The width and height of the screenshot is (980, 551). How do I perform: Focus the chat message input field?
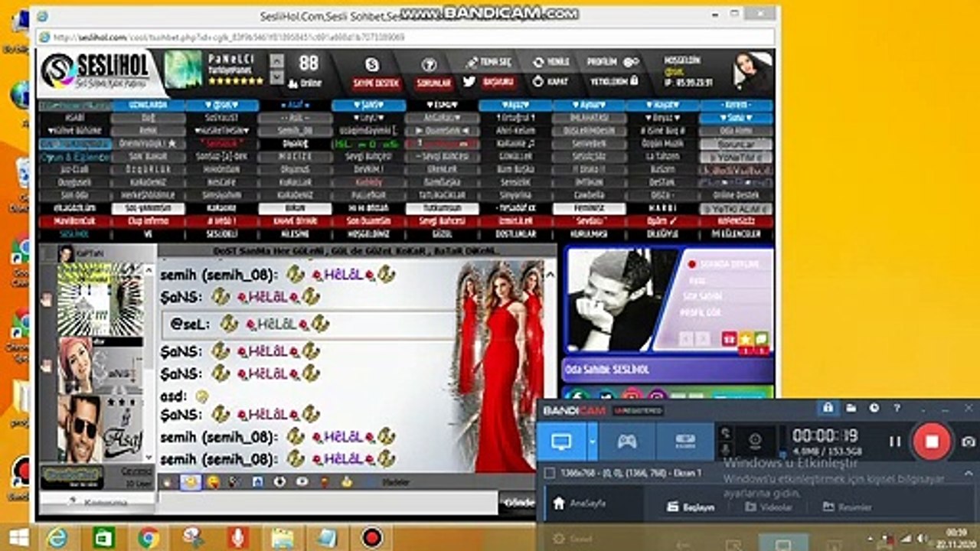point(328,503)
